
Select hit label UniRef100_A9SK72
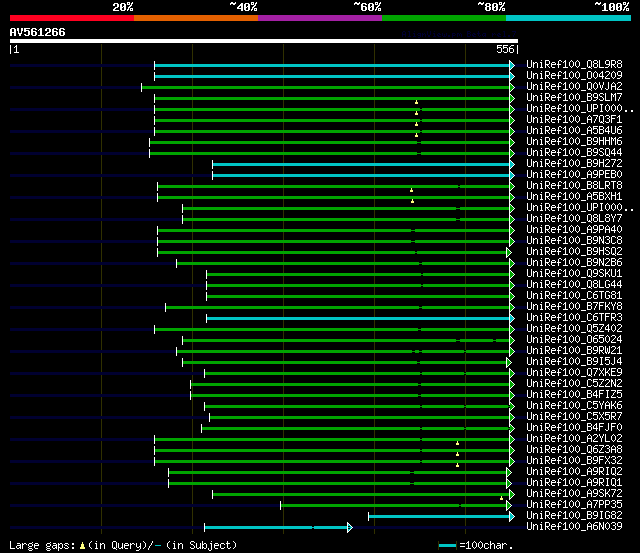[574, 494]
